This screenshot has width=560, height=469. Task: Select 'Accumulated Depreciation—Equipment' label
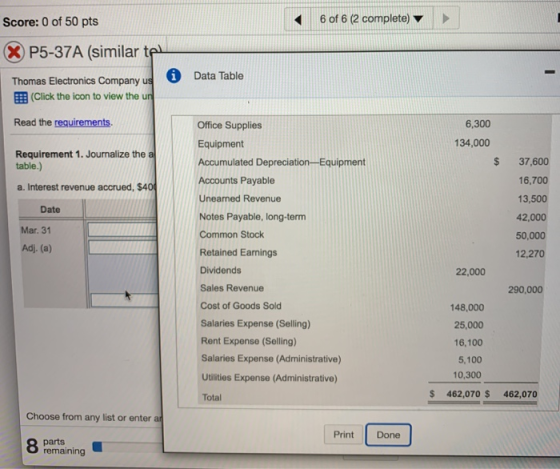point(282,162)
